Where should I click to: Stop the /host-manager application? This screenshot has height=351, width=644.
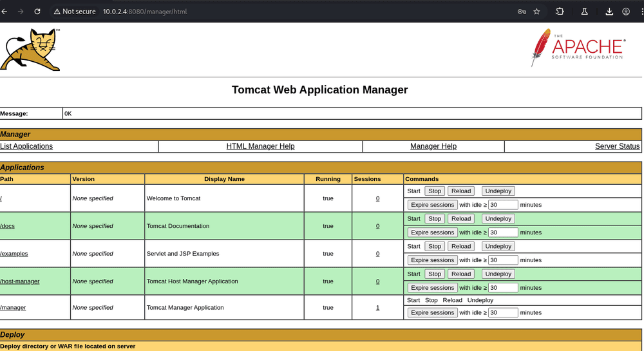pyautogui.click(x=435, y=274)
